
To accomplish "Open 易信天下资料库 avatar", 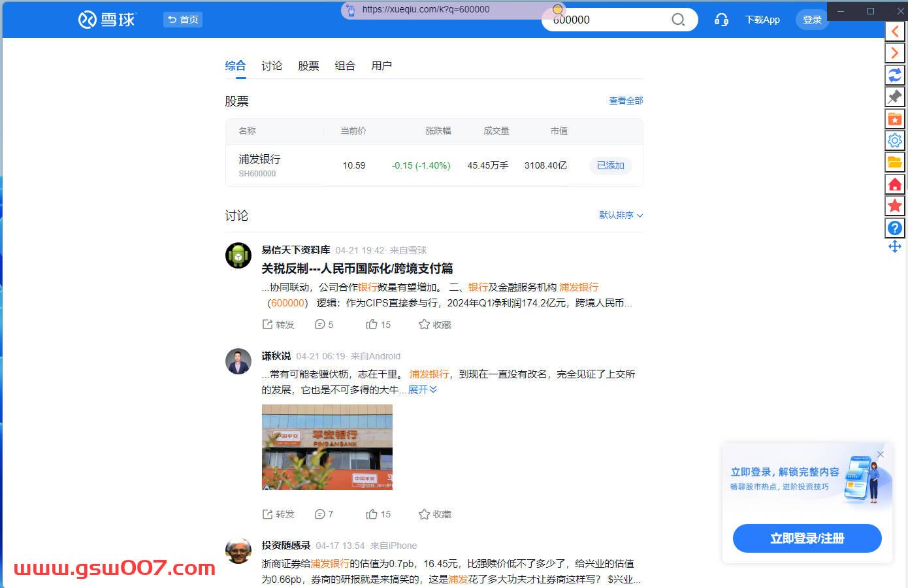I will click(238, 255).
